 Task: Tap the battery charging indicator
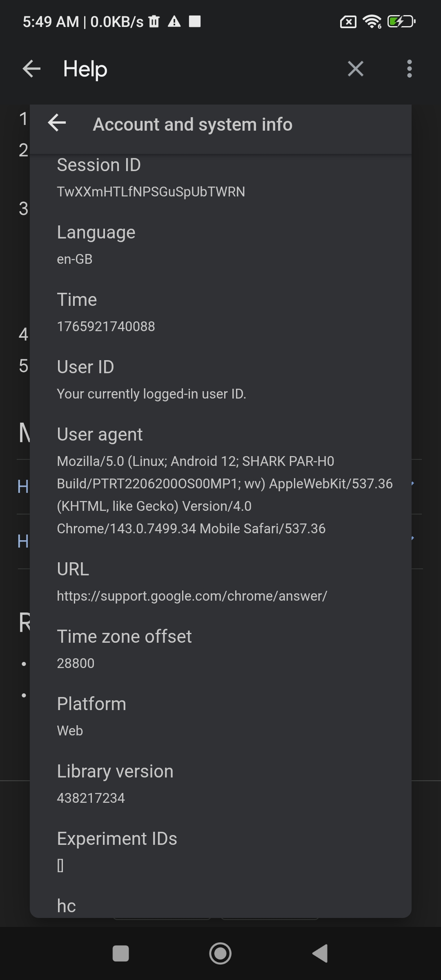(x=401, y=21)
